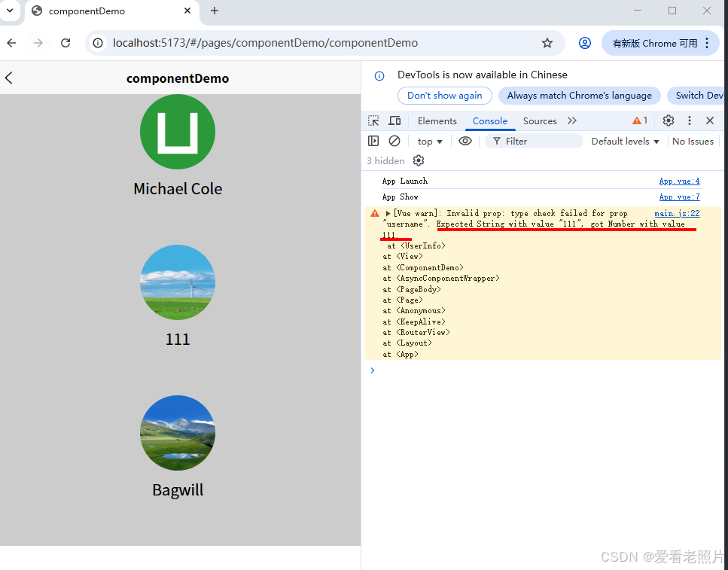Click the 'at <KeepAlive>' stack line
The image size is (728, 570).
tap(414, 322)
